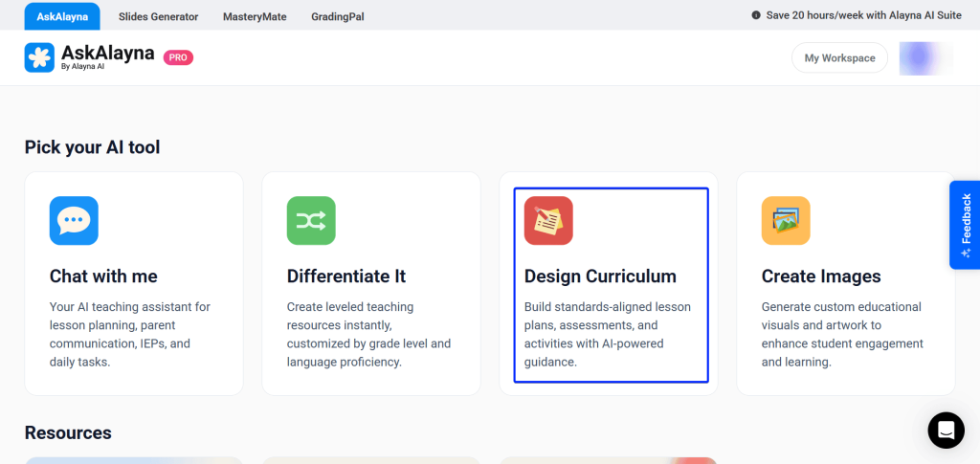Switch to the Slides Generator tab
This screenshot has height=464, width=980.
pyautogui.click(x=159, y=16)
